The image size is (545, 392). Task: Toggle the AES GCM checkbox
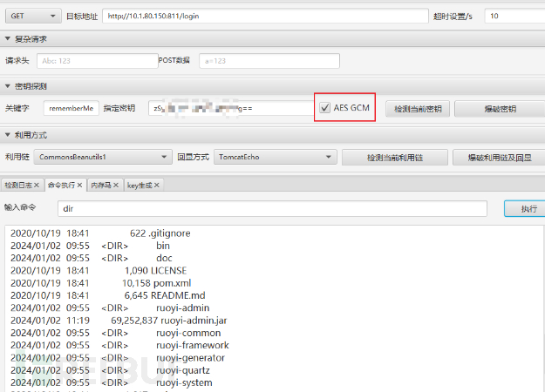325,109
